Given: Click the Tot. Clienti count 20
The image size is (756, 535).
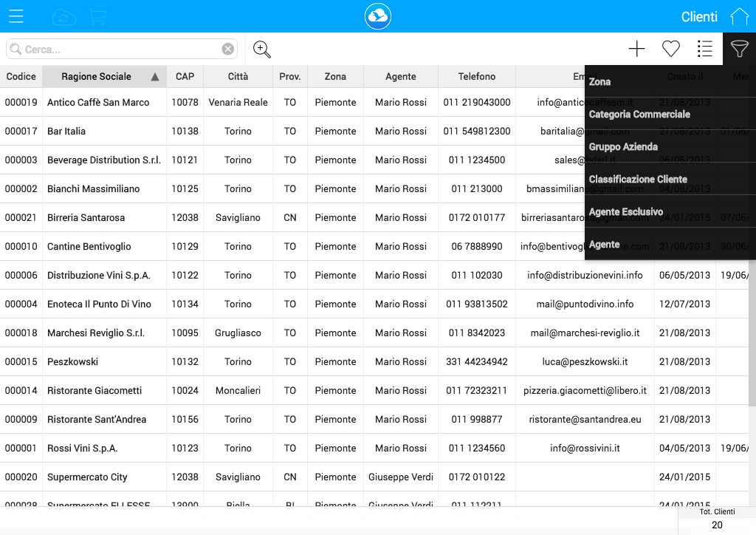Looking at the screenshot, I should pos(717,525).
